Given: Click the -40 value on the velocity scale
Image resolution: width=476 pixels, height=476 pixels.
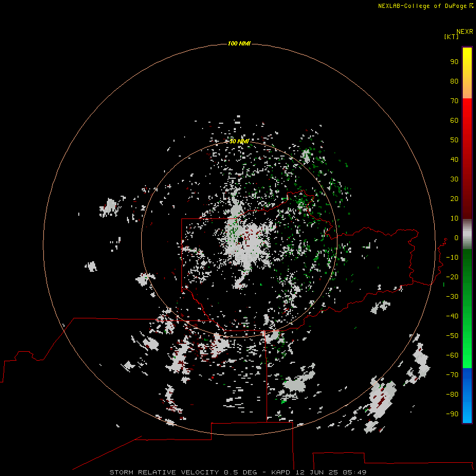Looking at the screenshot, I should (452, 316).
